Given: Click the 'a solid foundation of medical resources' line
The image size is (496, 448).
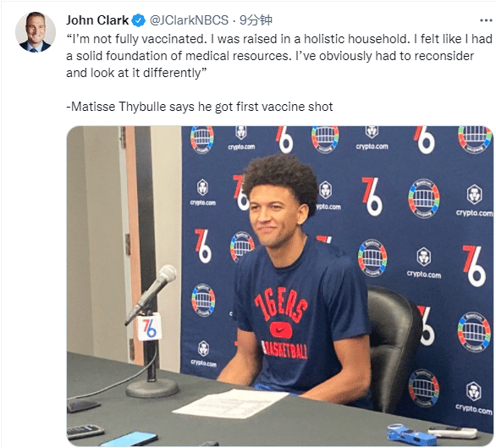Looking at the screenshot, I should point(270,56).
